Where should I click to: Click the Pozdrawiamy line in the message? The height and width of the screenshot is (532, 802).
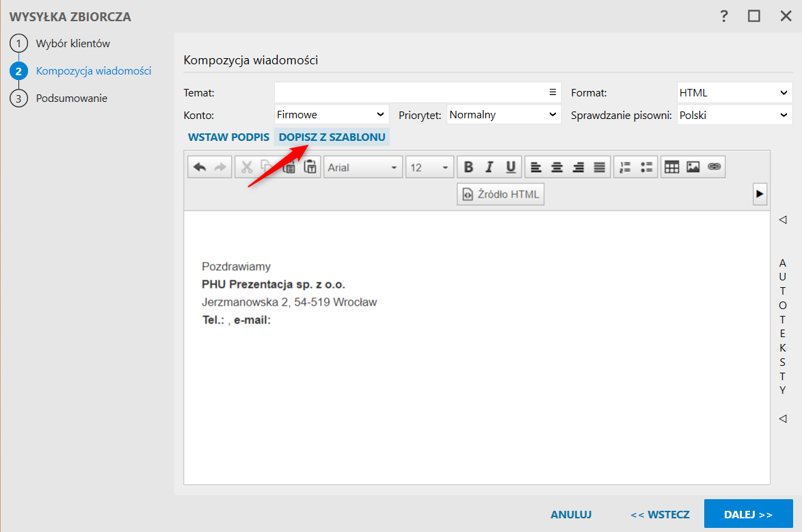[x=236, y=267]
